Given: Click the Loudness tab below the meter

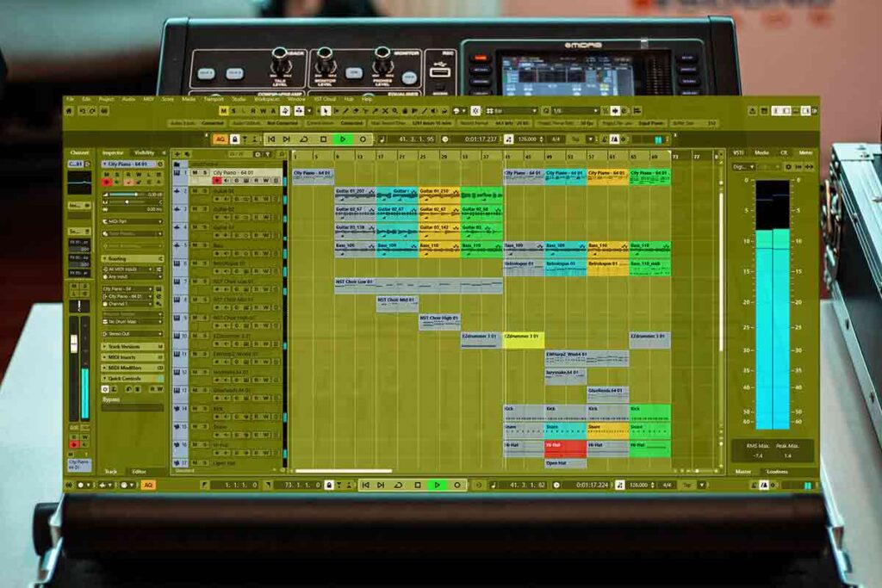Looking at the screenshot, I should click(776, 471).
